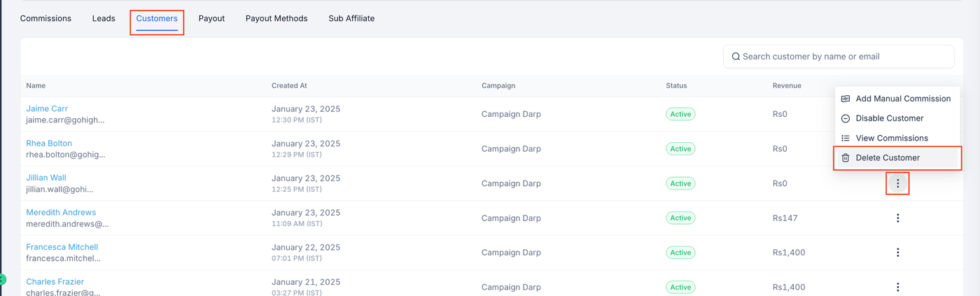980x296 pixels.
Task: Click the search magnifier icon
Action: tap(736, 57)
